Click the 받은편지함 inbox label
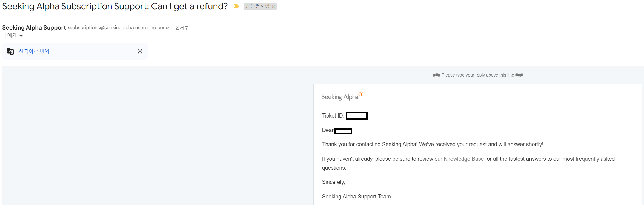The height and width of the screenshot is (205, 644). coord(257,6)
